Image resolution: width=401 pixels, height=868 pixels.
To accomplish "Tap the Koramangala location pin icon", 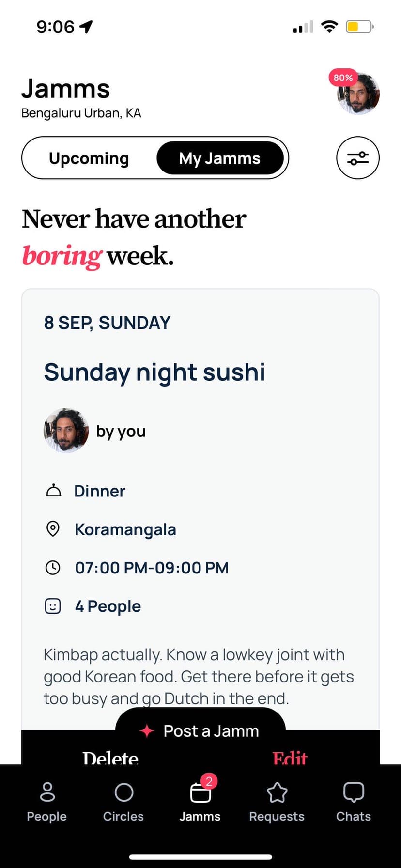I will [x=53, y=529].
